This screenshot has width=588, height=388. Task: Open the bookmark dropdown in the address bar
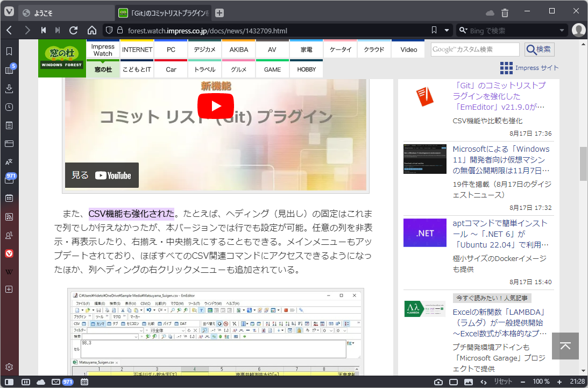[x=447, y=30]
